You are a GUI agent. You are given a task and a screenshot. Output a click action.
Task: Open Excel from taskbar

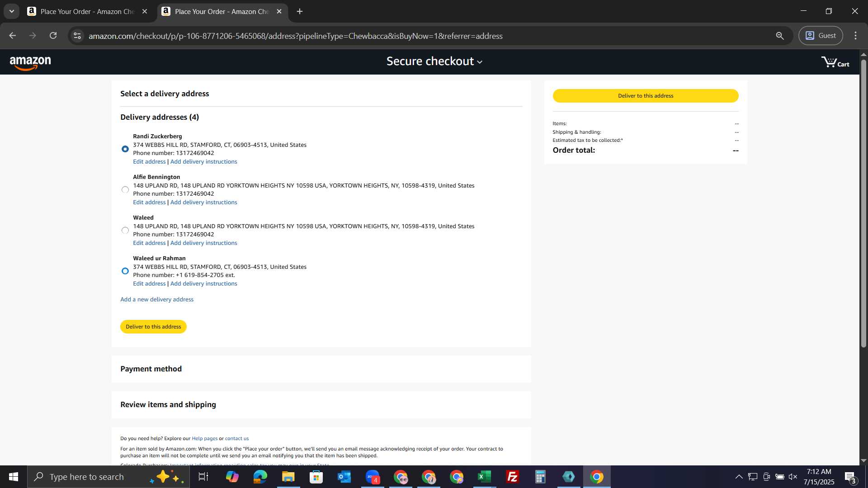point(485,477)
